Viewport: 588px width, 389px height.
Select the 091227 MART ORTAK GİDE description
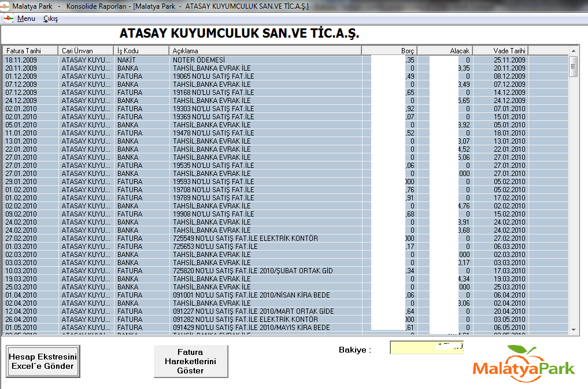tap(265, 311)
